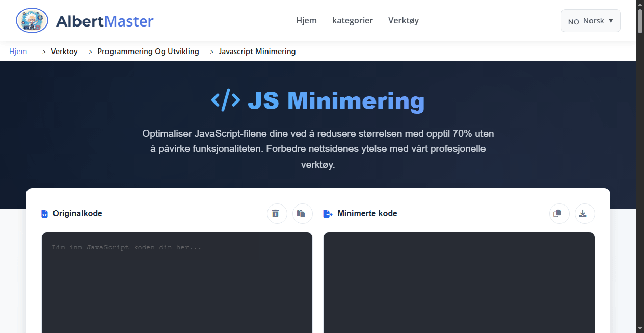Open the Programmering Og Utvikling breadcrumb
This screenshot has height=333, width=644.
[x=148, y=51]
